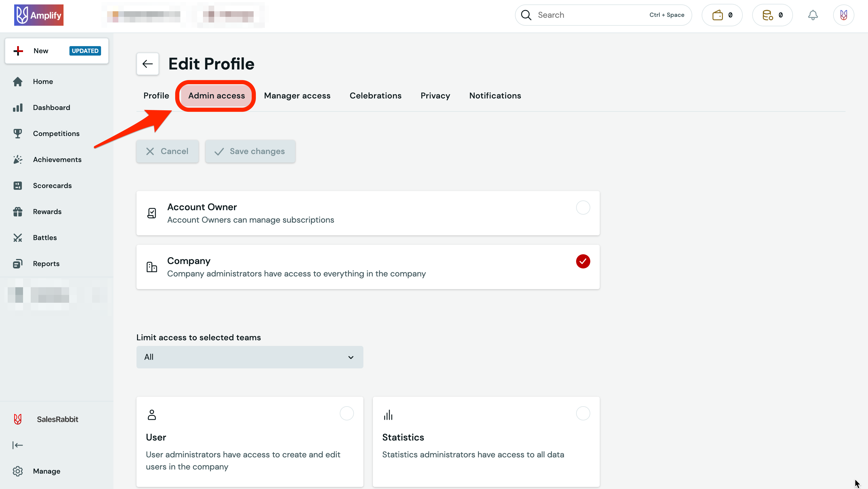Open Battles via the crossed swords icon
Image resolution: width=868 pixels, height=489 pixels.
(x=18, y=237)
